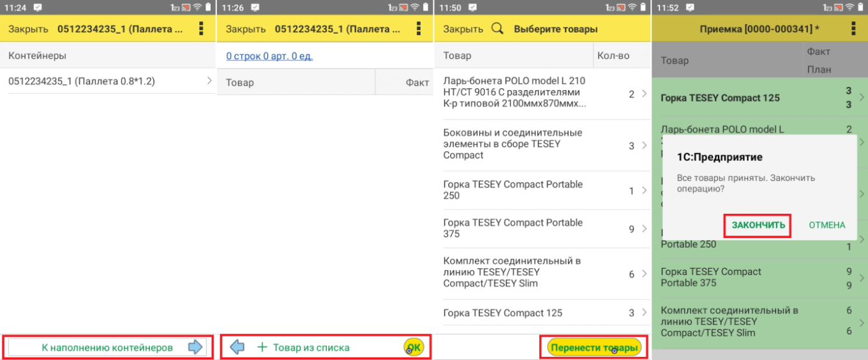Open chevron for Горка TESEY Compact 125 in Приемка
This screenshot has height=360, width=868.
point(862,98)
